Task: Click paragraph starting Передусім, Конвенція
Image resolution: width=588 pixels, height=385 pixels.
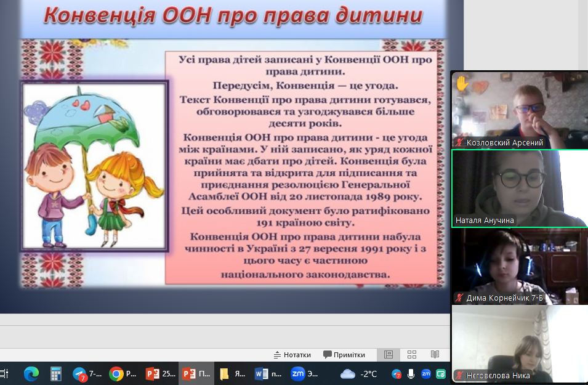Action: pos(305,86)
